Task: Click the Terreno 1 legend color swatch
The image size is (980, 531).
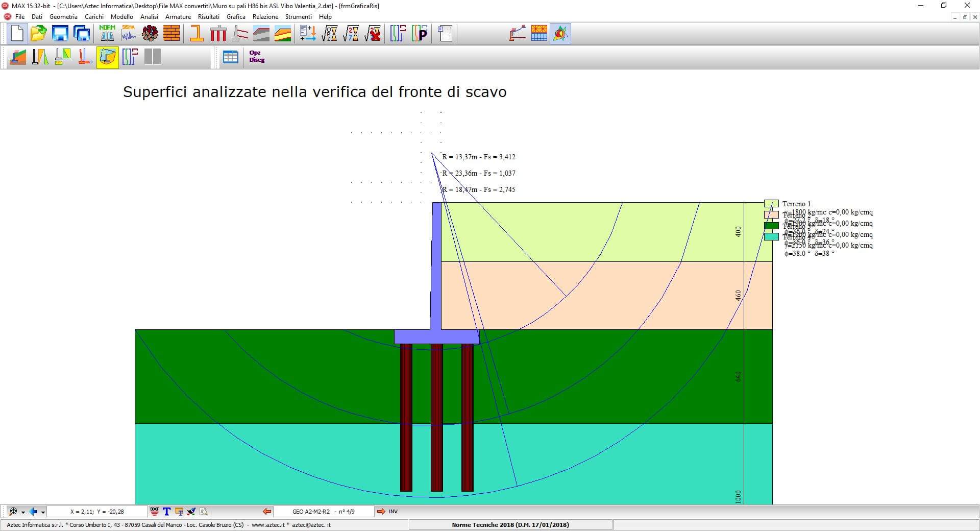Action: pyautogui.click(x=771, y=204)
